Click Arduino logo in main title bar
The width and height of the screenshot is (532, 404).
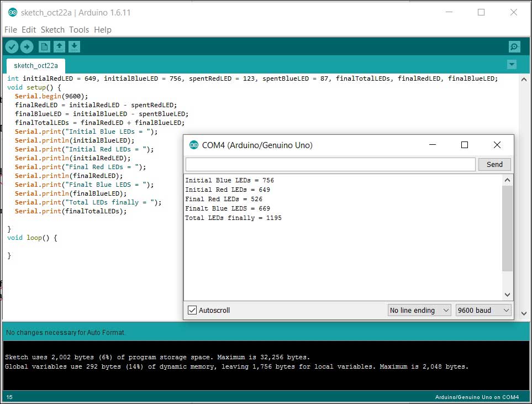[x=12, y=12]
